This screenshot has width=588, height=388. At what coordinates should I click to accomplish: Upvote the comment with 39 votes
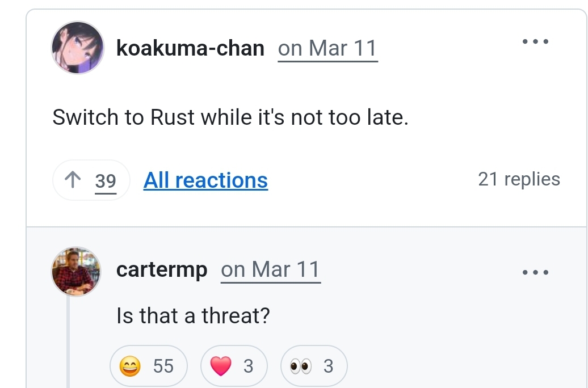coord(91,180)
